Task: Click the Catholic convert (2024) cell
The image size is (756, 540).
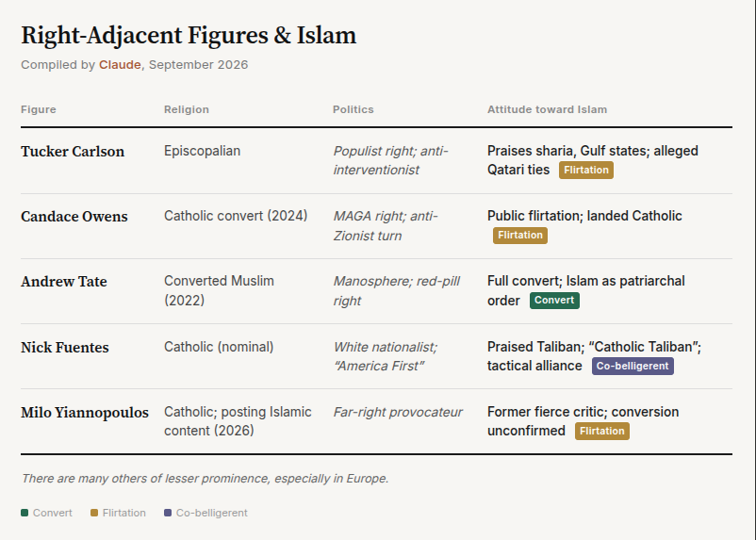Action: (x=236, y=216)
